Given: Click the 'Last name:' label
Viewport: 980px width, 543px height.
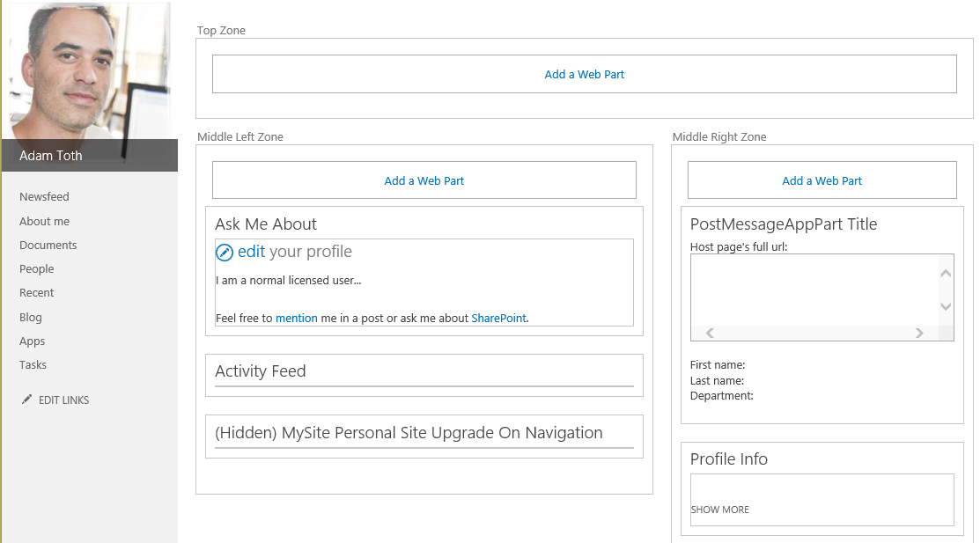Looking at the screenshot, I should pos(717,380).
